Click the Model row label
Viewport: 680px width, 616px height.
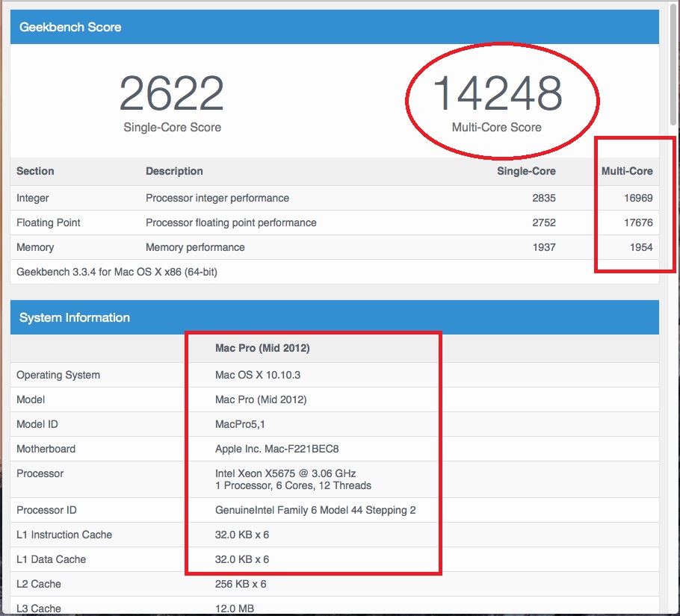31,399
